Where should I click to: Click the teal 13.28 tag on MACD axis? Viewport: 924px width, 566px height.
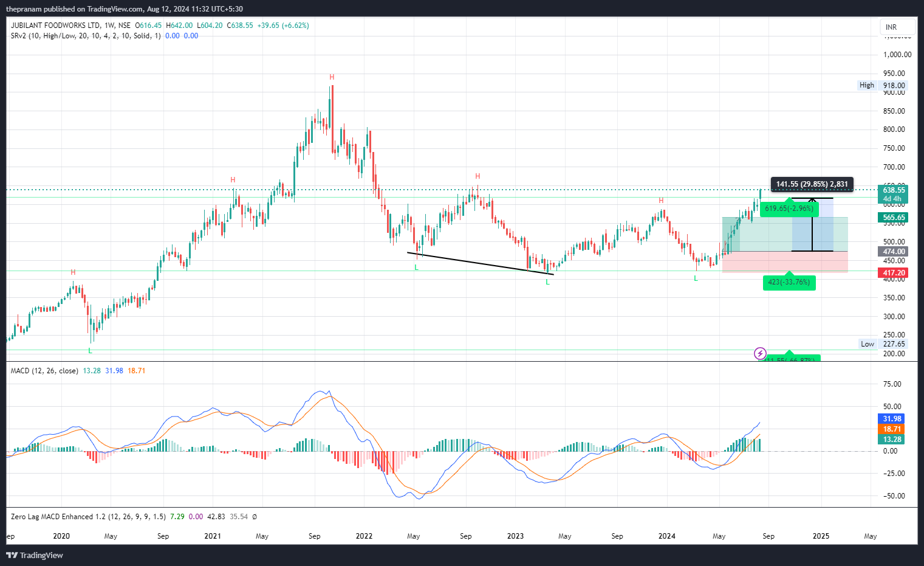pos(892,440)
